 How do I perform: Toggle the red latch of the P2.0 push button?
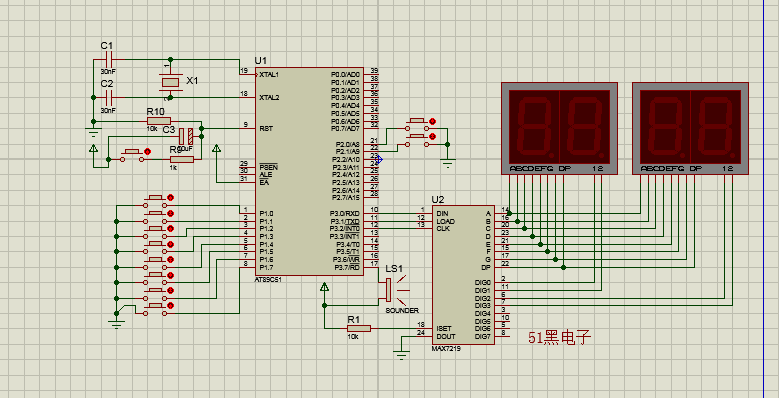tap(432, 121)
